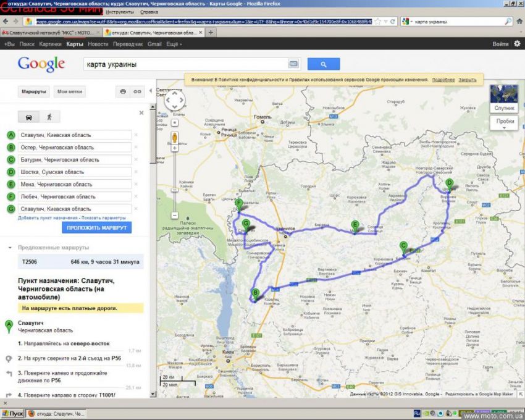Close the directions form with the X
525x420 pixels.
(141, 113)
